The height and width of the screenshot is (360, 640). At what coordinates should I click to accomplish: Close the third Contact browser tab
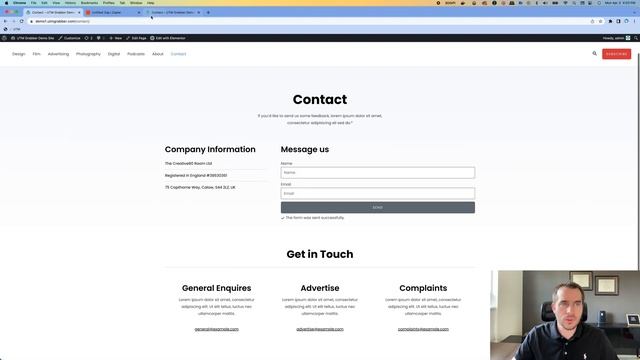(199, 13)
